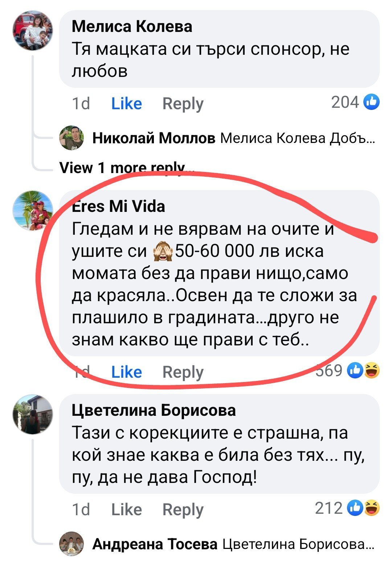This screenshot has width=392, height=566.
Task: Reply to Мелиса Колева's comment
Action: [183, 104]
